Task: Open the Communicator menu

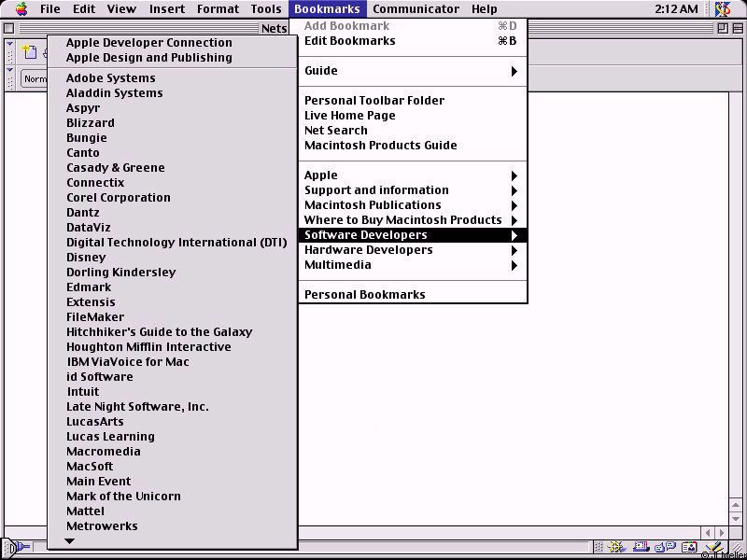Action: click(416, 9)
